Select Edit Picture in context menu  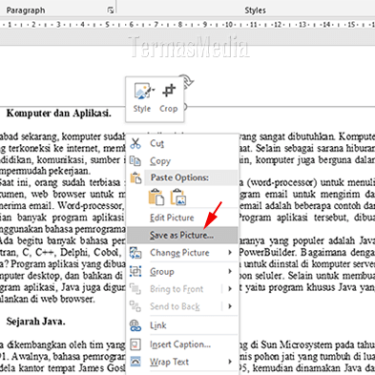tap(172, 218)
